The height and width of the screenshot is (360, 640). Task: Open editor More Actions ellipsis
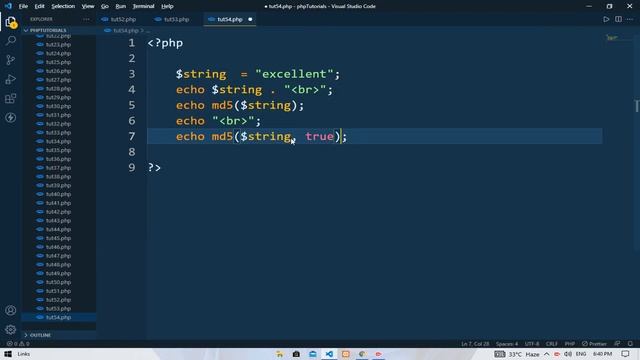pyautogui.click(x=630, y=19)
